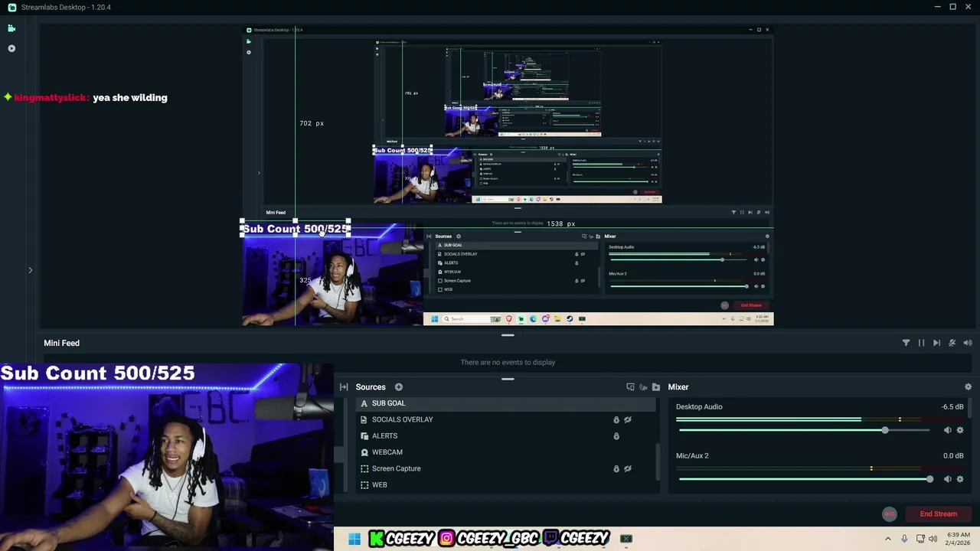Screen dimensions: 980x551
Task: Click the middle Sources icon beside Mixer header
Action: [643, 387]
